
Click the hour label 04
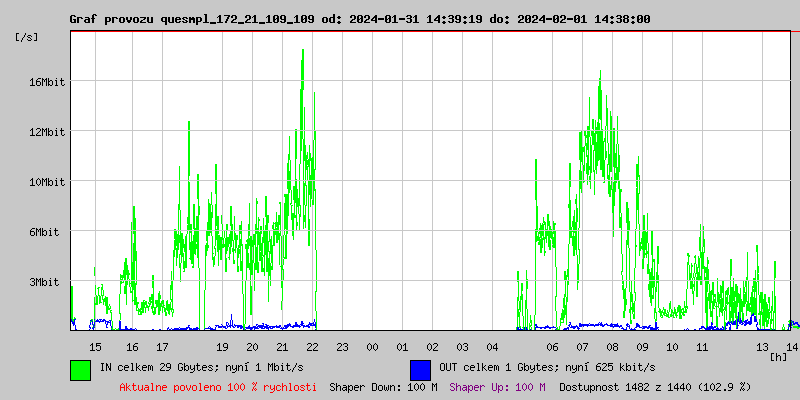pyautogui.click(x=492, y=347)
